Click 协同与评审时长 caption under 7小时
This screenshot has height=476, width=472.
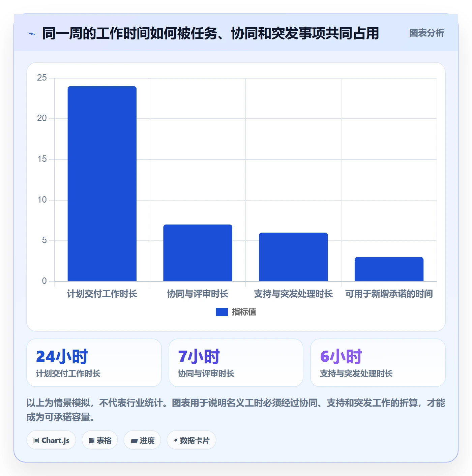tap(206, 374)
